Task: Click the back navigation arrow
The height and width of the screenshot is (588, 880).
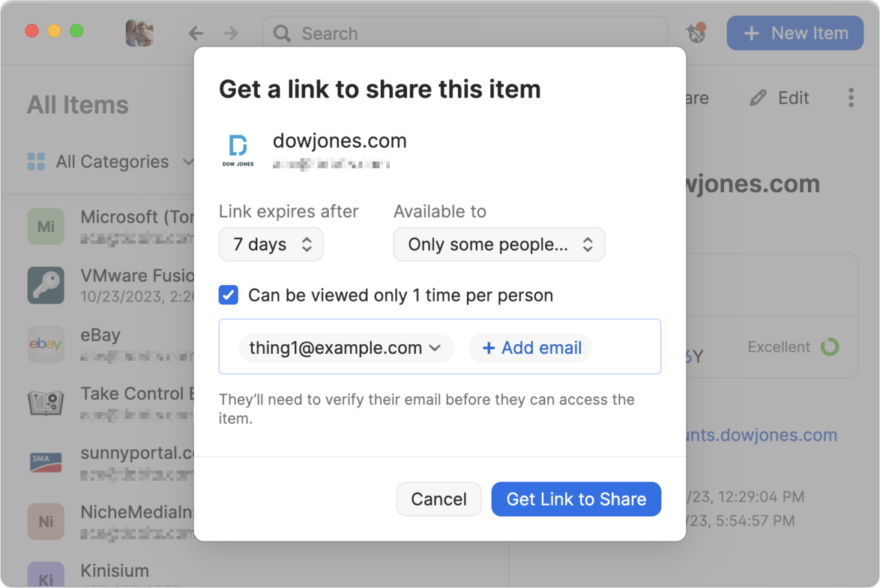Action: tap(196, 33)
